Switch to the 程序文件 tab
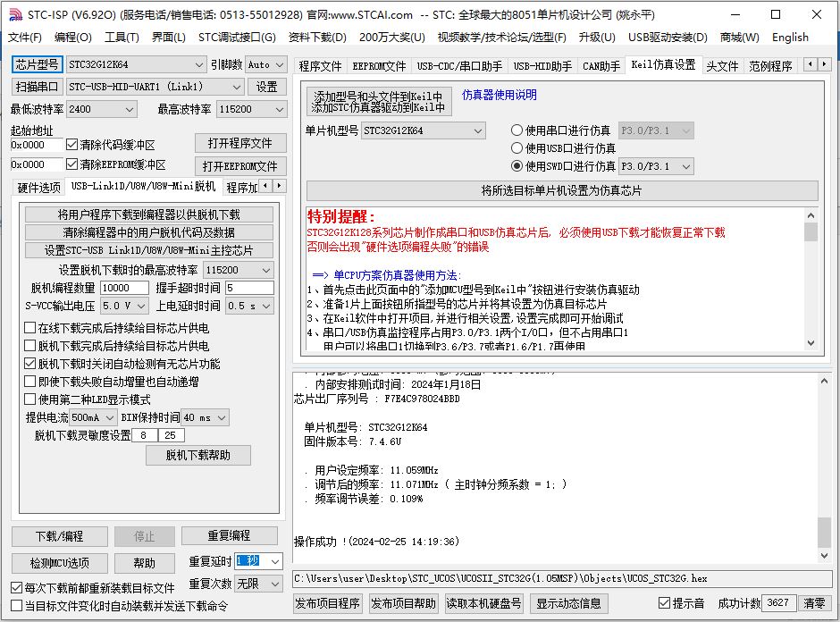This screenshot has width=840, height=622. tap(320, 66)
